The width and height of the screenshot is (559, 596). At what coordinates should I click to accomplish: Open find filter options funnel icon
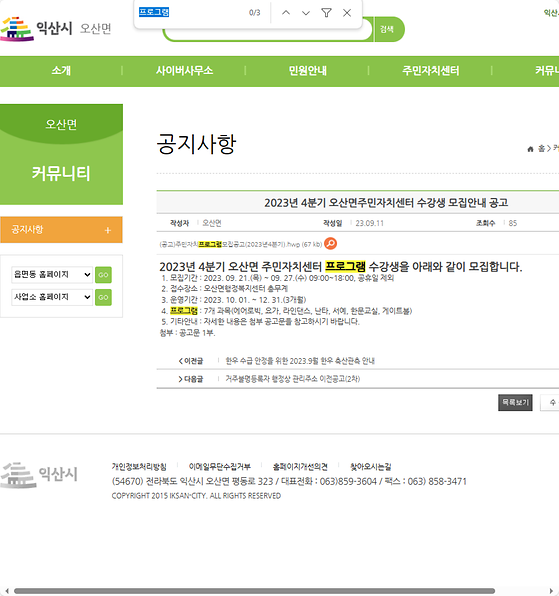(x=326, y=13)
